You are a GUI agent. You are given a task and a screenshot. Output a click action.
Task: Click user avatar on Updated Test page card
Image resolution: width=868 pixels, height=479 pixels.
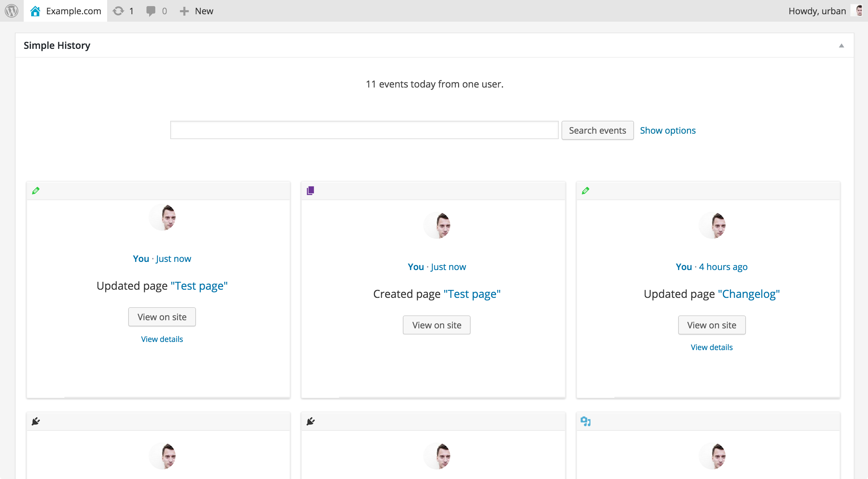click(162, 217)
